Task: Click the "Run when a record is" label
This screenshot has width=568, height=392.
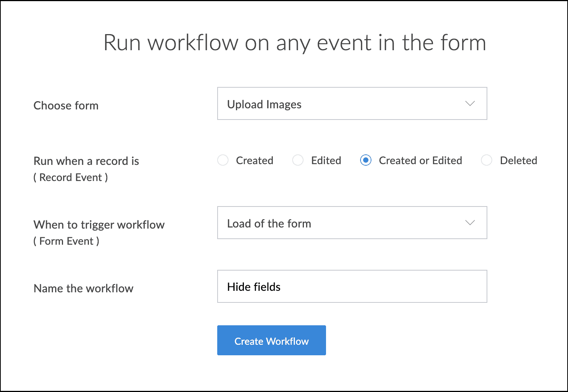Action: (x=86, y=161)
